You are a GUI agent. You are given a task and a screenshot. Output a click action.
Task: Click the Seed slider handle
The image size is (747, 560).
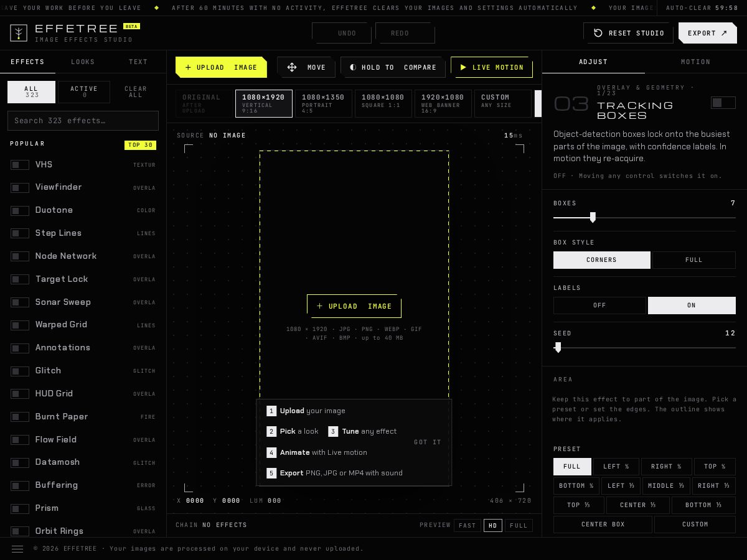(x=558, y=347)
